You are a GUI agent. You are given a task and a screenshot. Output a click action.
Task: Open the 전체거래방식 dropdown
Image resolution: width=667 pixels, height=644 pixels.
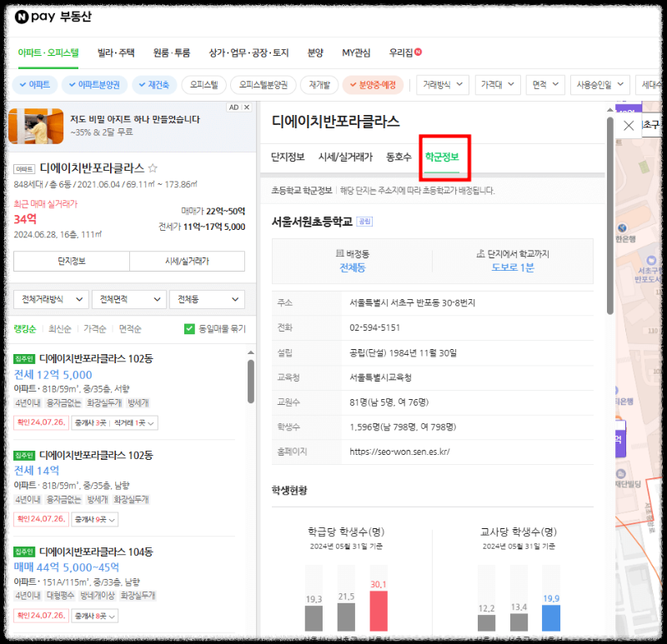[51, 299]
